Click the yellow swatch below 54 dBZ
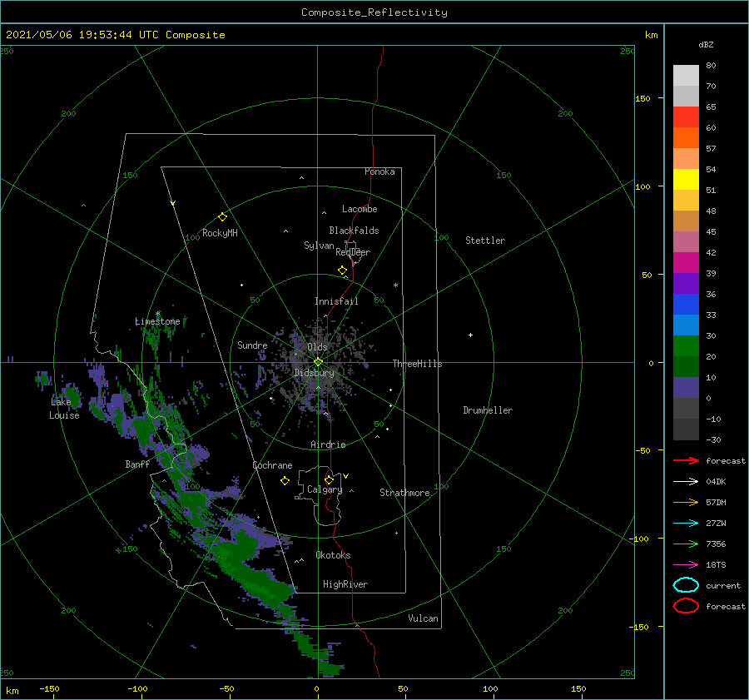The image size is (749, 700). [x=686, y=179]
